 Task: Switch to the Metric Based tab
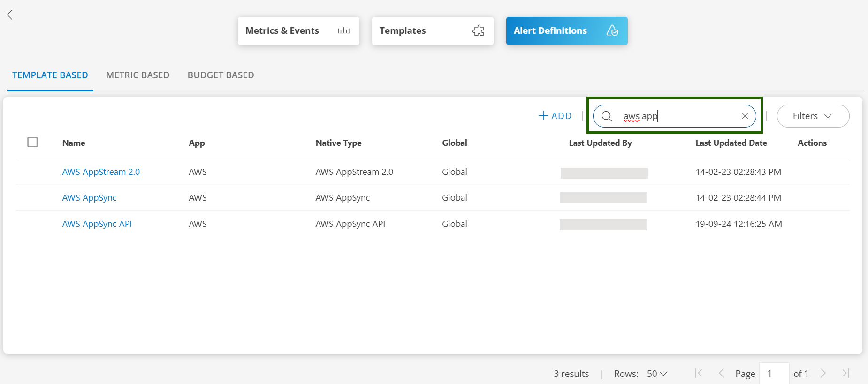[x=137, y=75]
